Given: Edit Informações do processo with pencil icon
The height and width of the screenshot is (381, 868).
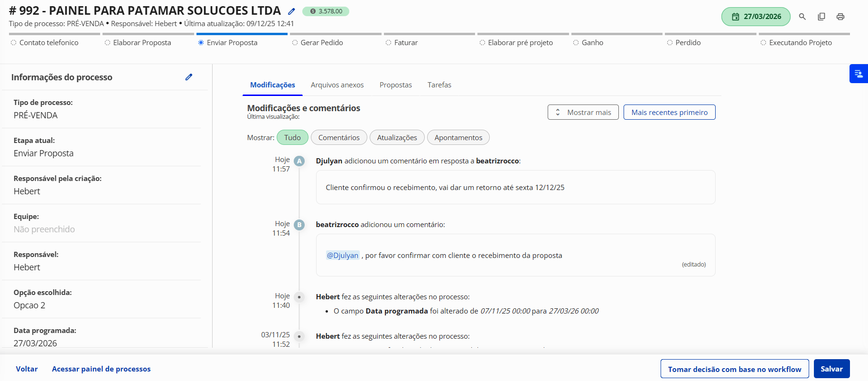Looking at the screenshot, I should click(x=188, y=77).
